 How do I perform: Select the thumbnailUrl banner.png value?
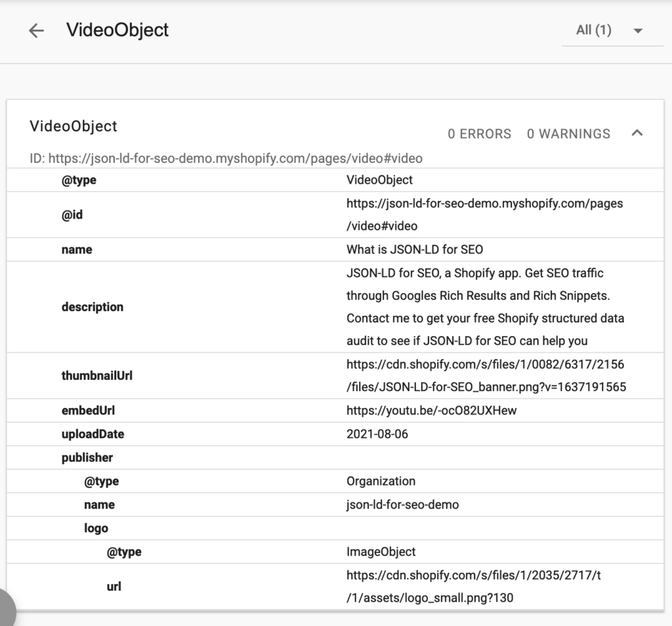pyautogui.click(x=486, y=376)
